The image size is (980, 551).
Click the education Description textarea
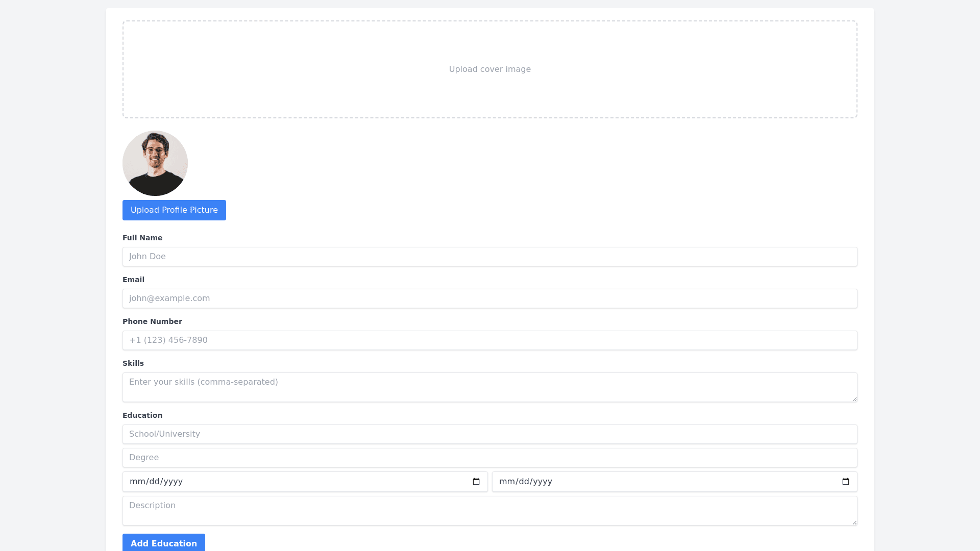pyautogui.click(x=490, y=511)
